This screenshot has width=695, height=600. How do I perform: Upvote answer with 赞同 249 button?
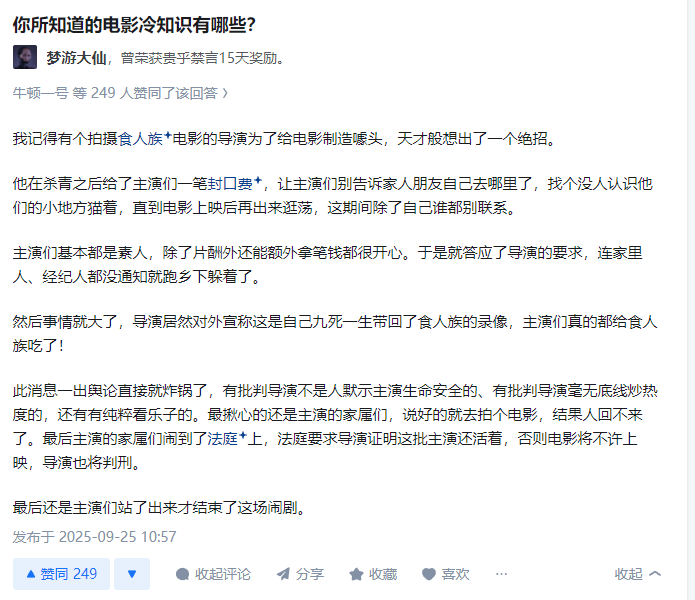click(x=61, y=574)
